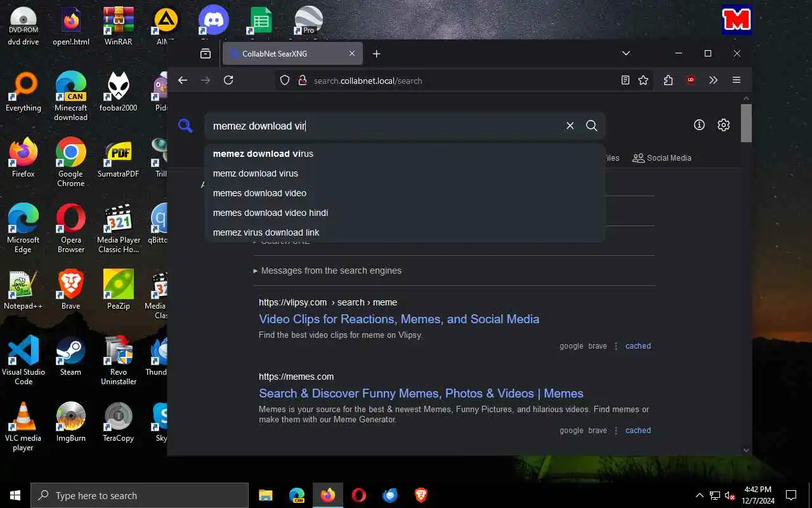The height and width of the screenshot is (508, 812).
Task: Open Windows Start menu
Action: (x=15, y=495)
